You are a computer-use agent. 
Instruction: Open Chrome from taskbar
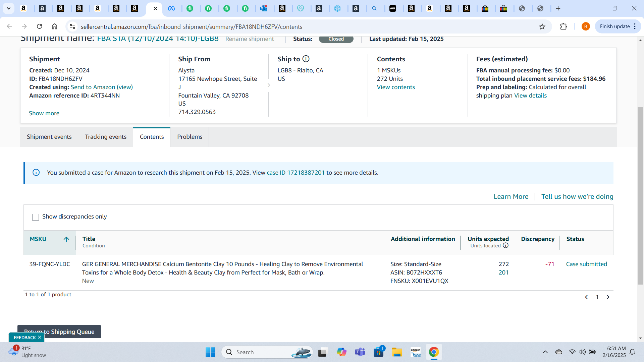pyautogui.click(x=434, y=352)
